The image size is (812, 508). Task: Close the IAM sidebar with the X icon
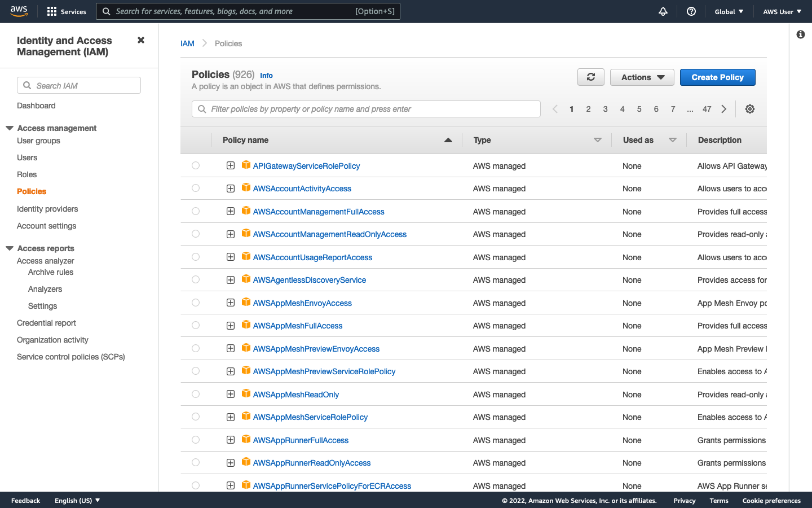[x=140, y=40]
